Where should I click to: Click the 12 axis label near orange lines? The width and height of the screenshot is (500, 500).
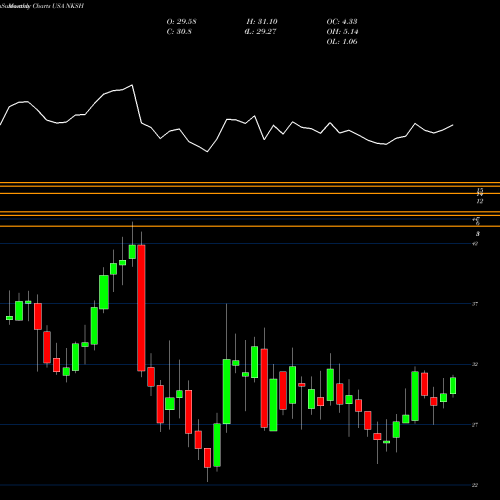(x=480, y=201)
